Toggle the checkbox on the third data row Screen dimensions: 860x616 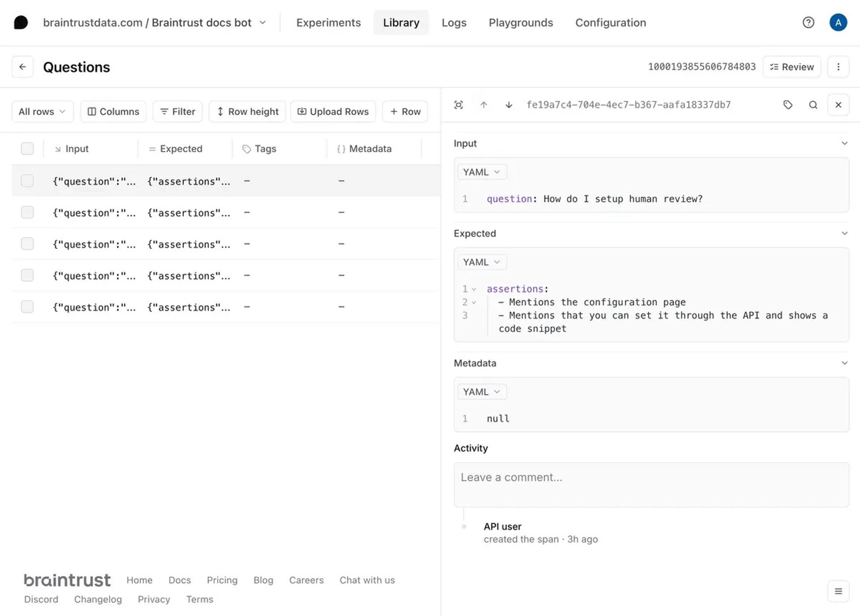[x=27, y=244]
